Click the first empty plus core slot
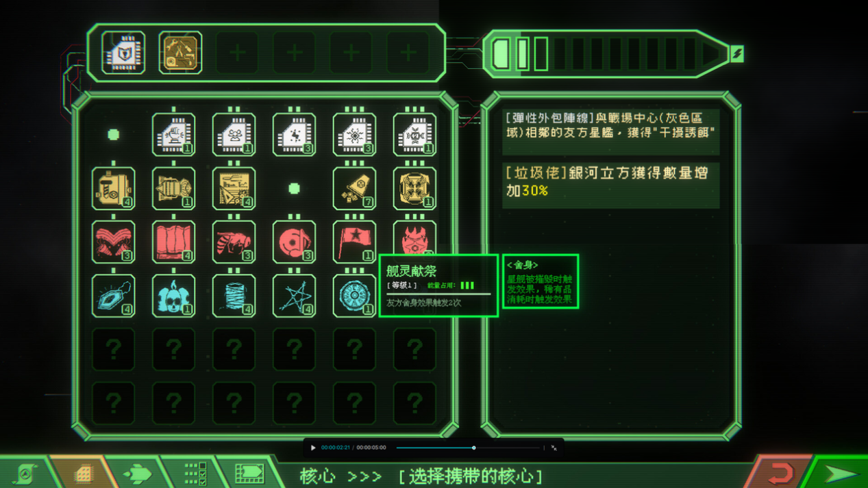The width and height of the screenshot is (868, 488). [x=237, y=53]
